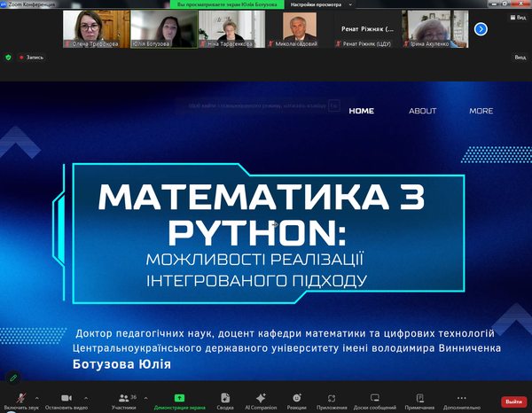Select ABOUT in the slide navigation
Screen dimensions: 532x413
[x=422, y=111]
